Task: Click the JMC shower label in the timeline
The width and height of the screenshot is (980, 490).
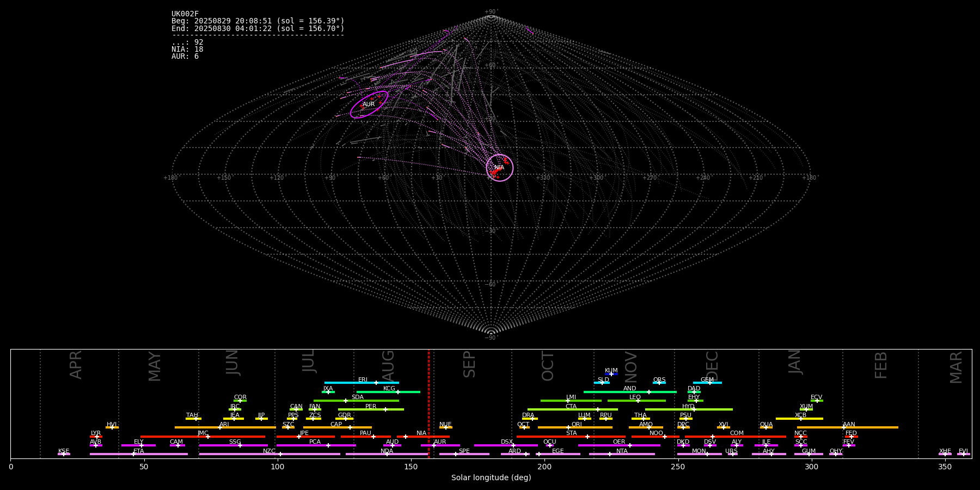Action: pyautogui.click(x=203, y=433)
